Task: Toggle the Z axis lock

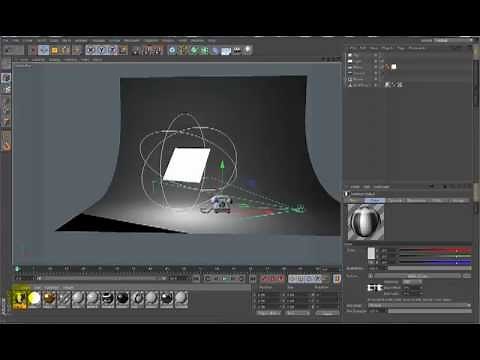Action: point(113,51)
